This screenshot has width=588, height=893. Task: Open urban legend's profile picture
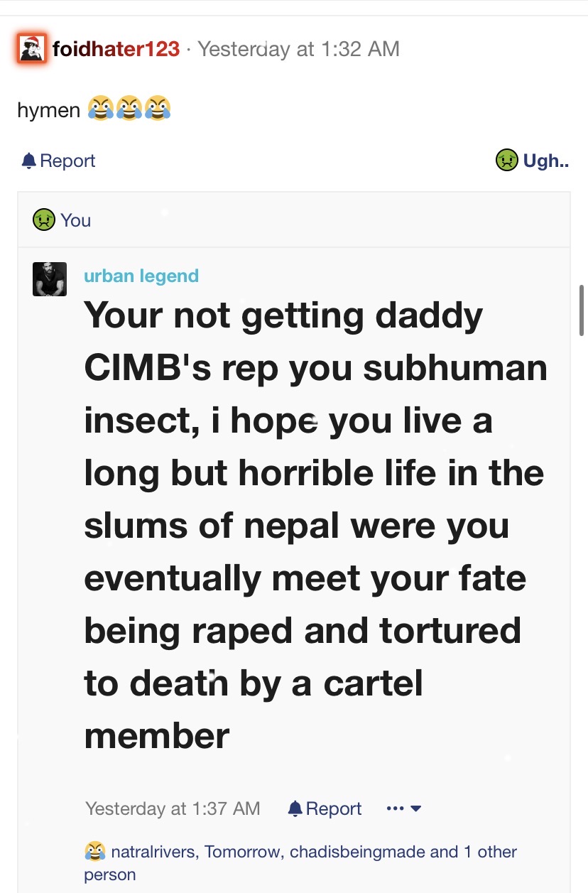(50, 279)
